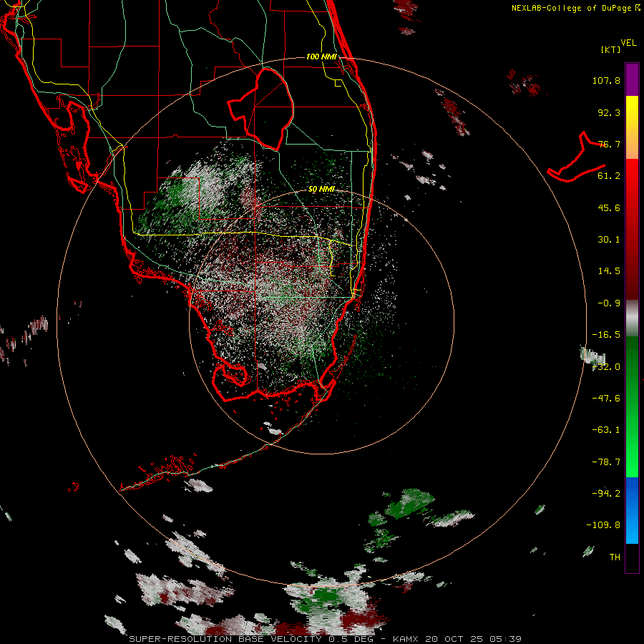This screenshot has width=644, height=644.
Task: Select the [KT] units label
Action: 610,49
